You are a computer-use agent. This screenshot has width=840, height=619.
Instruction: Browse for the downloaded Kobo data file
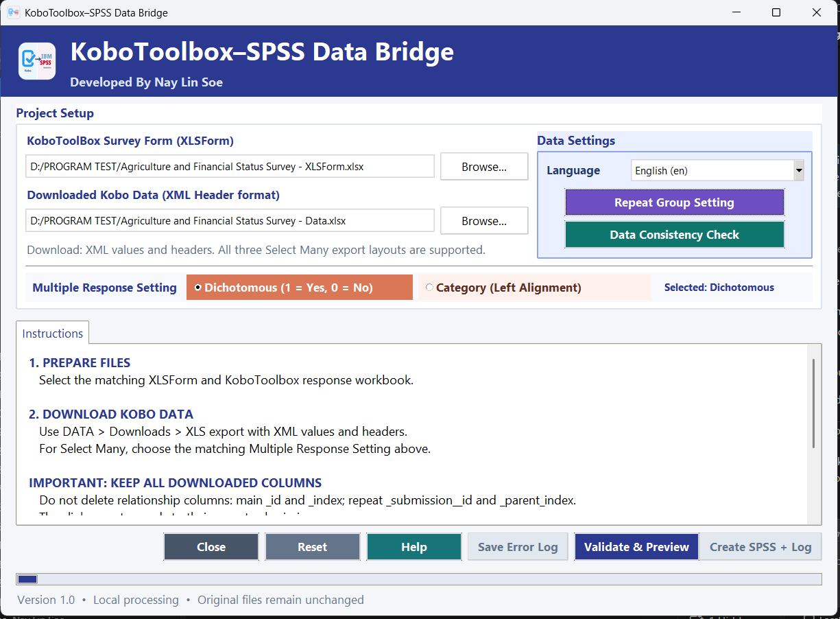click(x=484, y=221)
